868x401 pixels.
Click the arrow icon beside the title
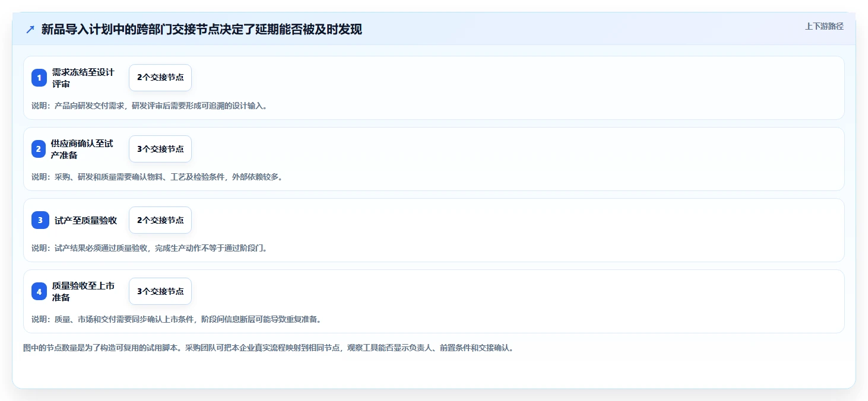point(30,30)
